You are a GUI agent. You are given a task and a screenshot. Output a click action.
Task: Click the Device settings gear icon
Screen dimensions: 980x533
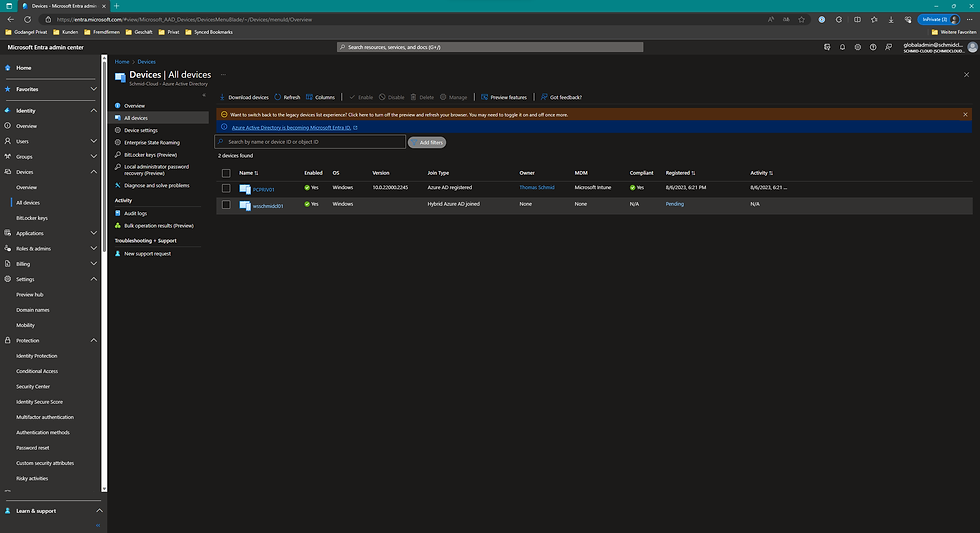click(x=118, y=130)
